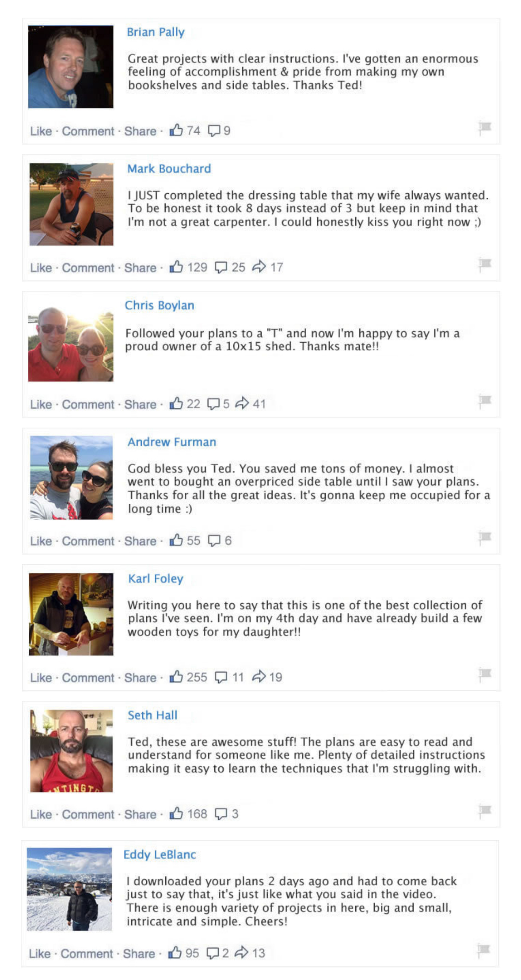Image resolution: width=521 pixels, height=980 pixels.
Task: Click Comment under Andrew Furman's post
Action: (88, 541)
